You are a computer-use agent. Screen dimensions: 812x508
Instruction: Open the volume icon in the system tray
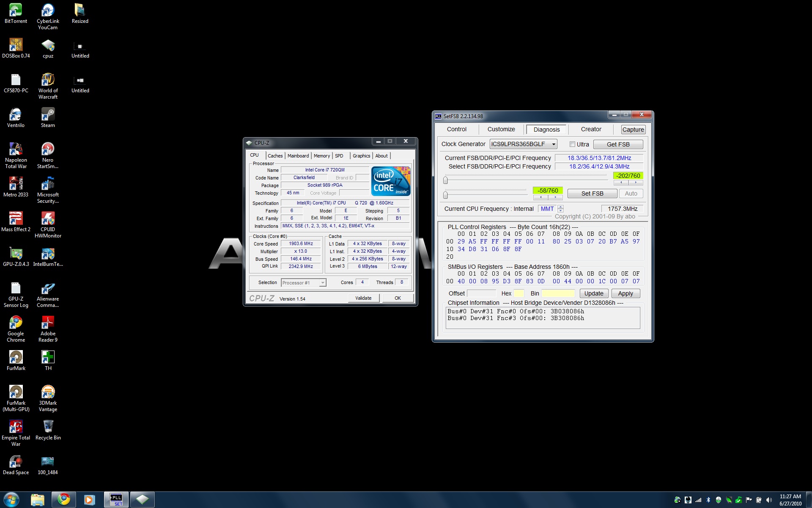point(769,500)
